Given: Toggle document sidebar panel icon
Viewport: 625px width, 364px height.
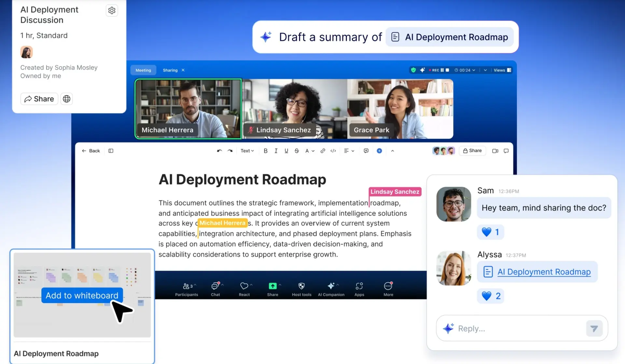Looking at the screenshot, I should tap(111, 151).
